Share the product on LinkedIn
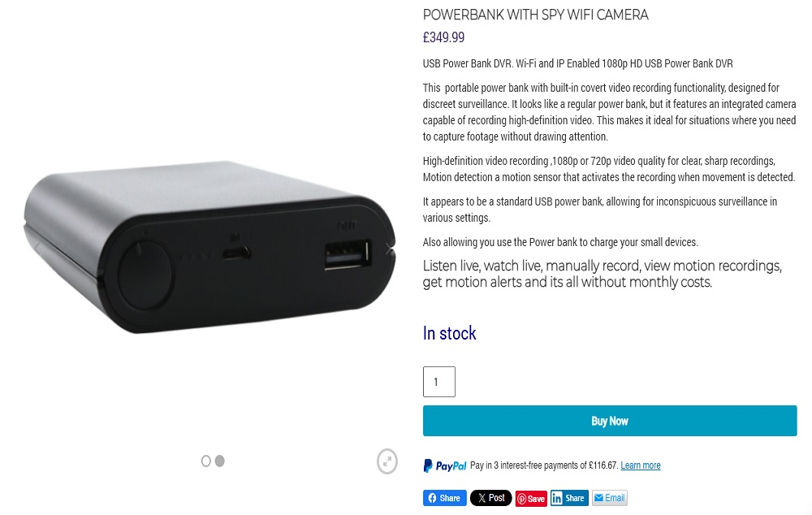The image size is (812, 515). (x=569, y=498)
